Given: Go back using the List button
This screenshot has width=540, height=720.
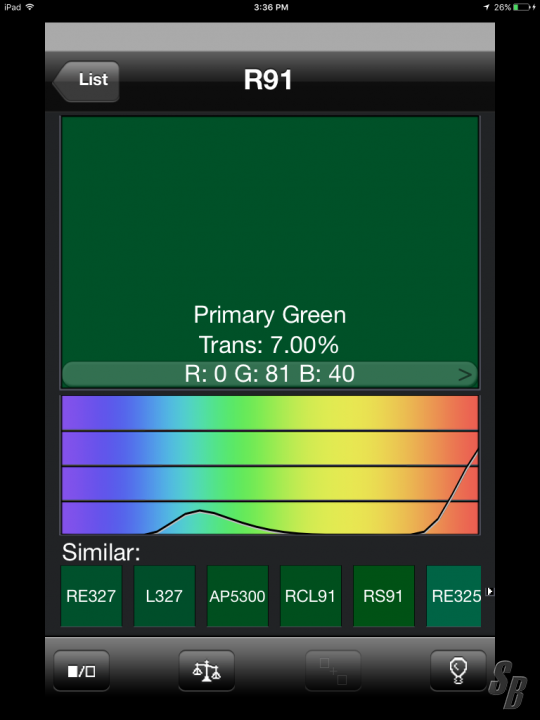Looking at the screenshot, I should point(86,81).
